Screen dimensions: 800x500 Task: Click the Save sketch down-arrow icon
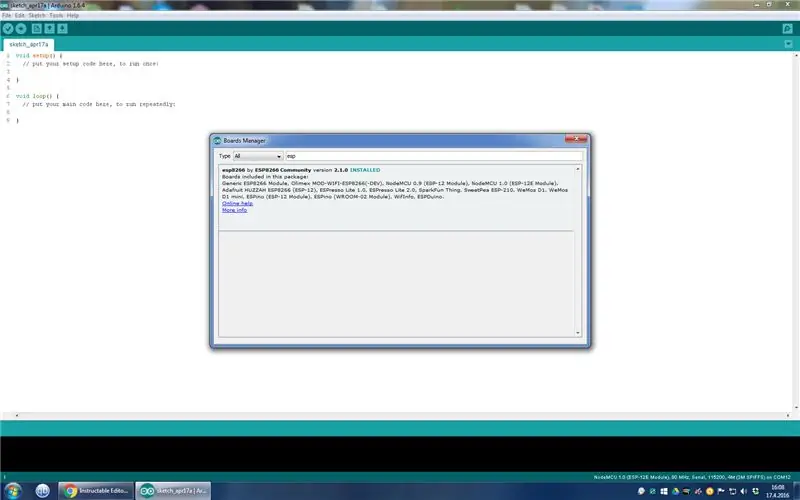62,29
